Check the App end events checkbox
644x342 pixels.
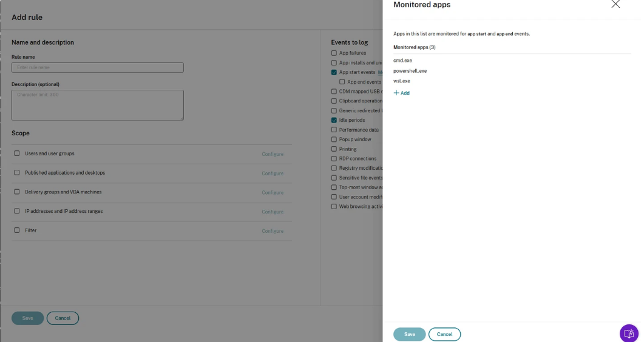(342, 82)
